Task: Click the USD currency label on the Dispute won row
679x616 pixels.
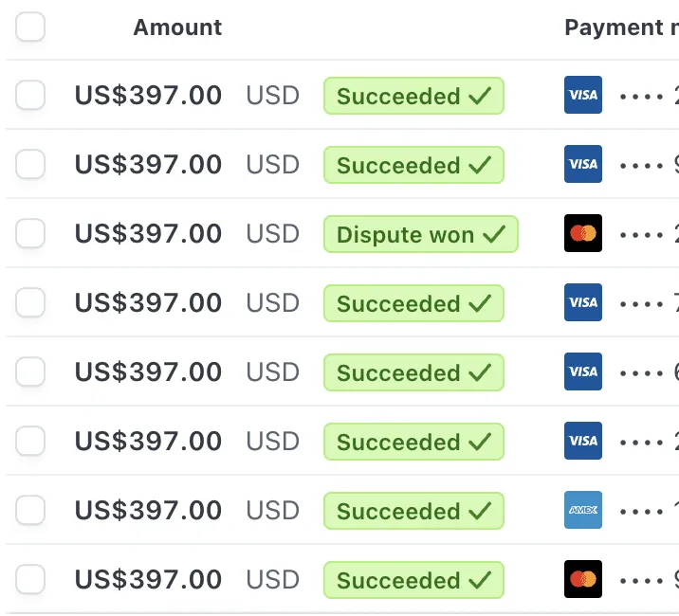Action: 273,234
